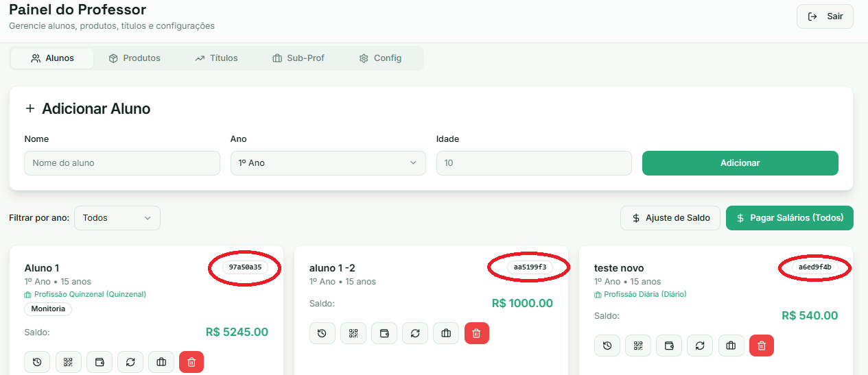The width and height of the screenshot is (868, 375).
Task: Log out with the Sair button
Action: point(825,16)
